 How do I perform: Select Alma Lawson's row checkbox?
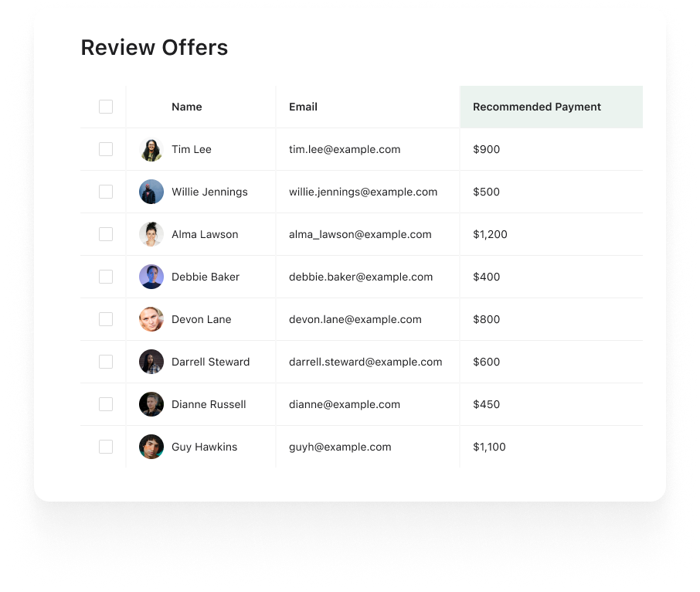(x=106, y=234)
